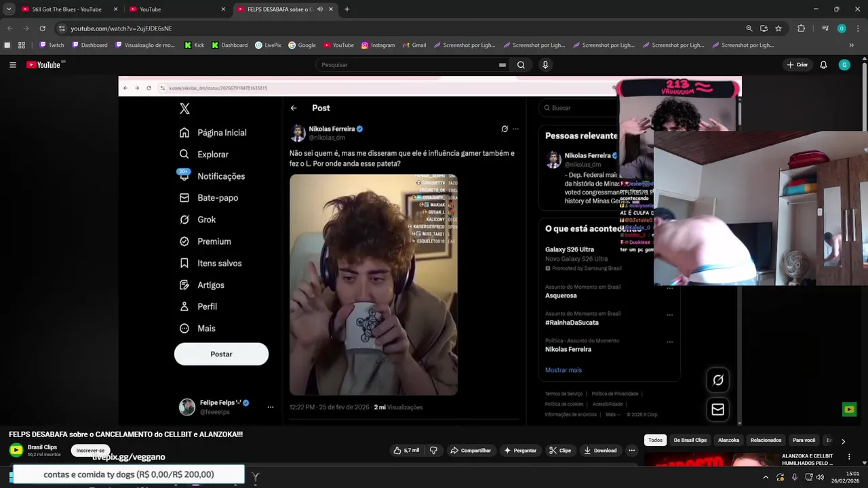Screen dimensions: 868x488
Task: Open YouTube notifications bell
Action: 823,65
